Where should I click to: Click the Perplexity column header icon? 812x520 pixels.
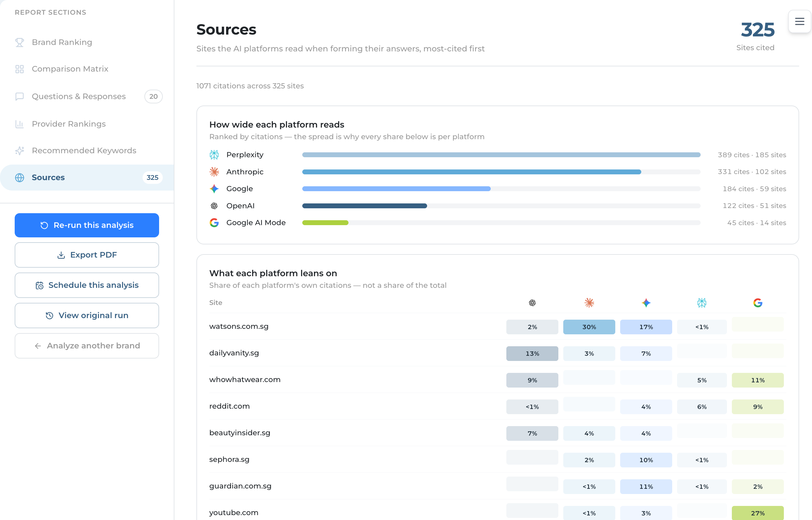(702, 303)
